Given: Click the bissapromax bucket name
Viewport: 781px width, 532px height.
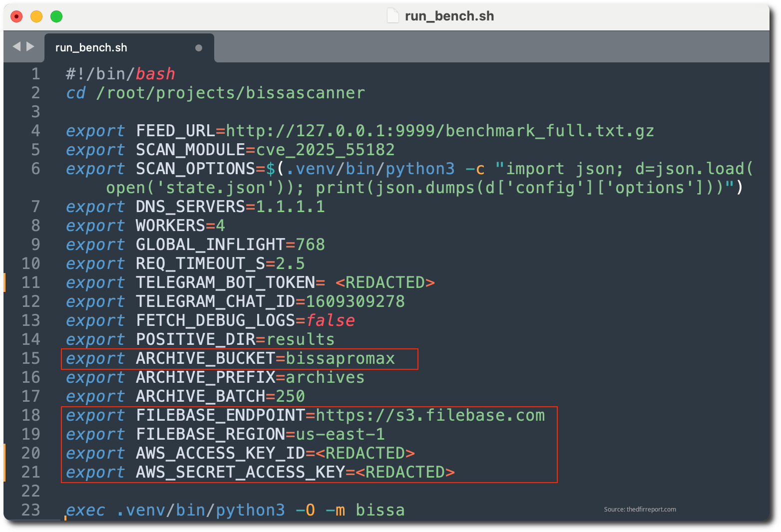Looking at the screenshot, I should [340, 358].
